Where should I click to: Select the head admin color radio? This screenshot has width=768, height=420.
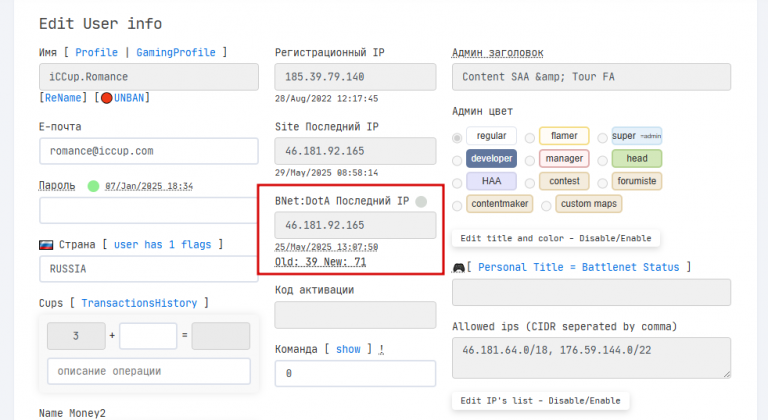pyautogui.click(x=602, y=161)
